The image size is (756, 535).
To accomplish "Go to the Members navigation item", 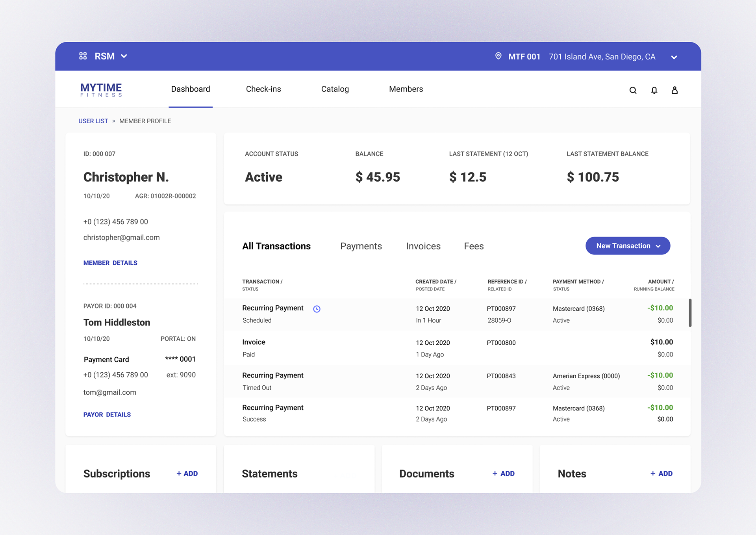I will tap(406, 89).
